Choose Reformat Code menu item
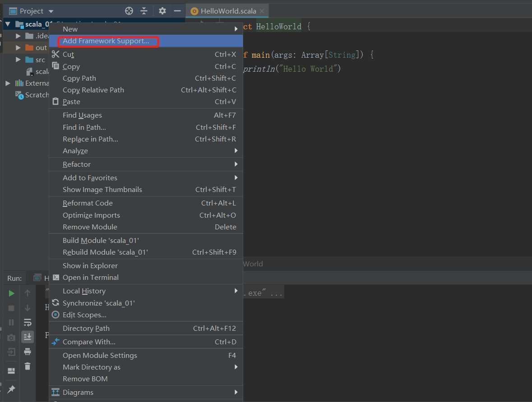The image size is (532, 402). tap(146, 203)
